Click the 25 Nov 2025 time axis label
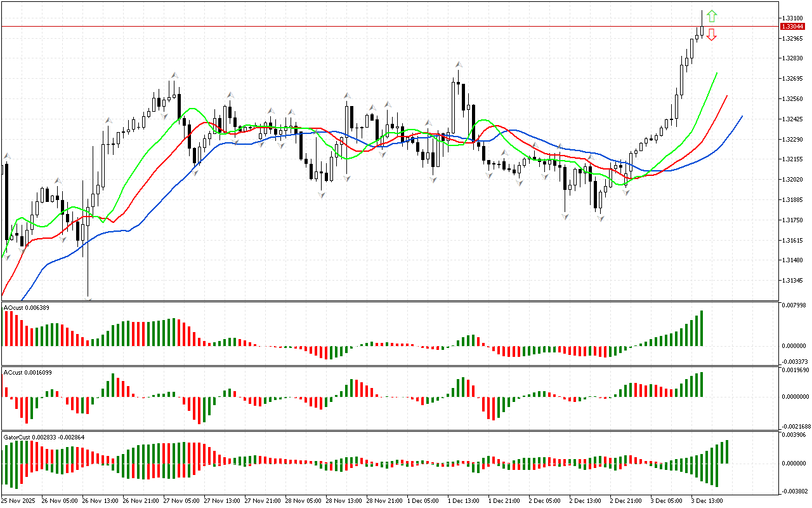Image resolution: width=812 pixels, height=508 pixels. (x=17, y=501)
